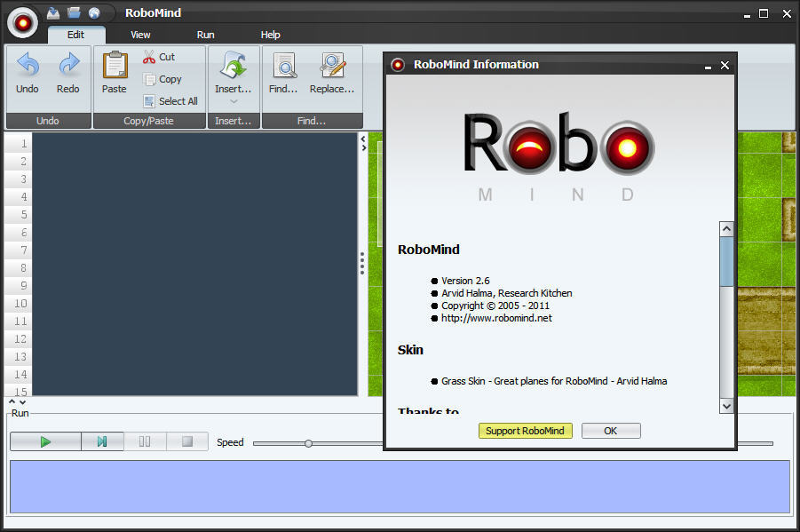Viewport: 800px width, 532px height.
Task: Click inside the code editor on line 1
Action: (195, 144)
